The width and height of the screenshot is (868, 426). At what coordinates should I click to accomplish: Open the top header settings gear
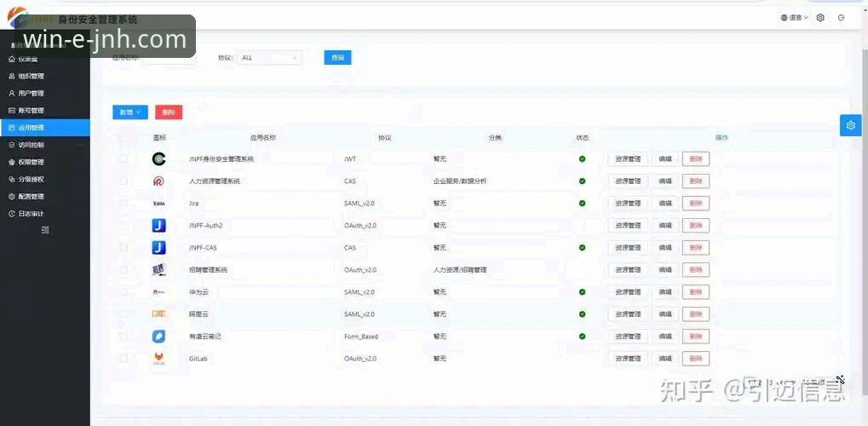820,18
